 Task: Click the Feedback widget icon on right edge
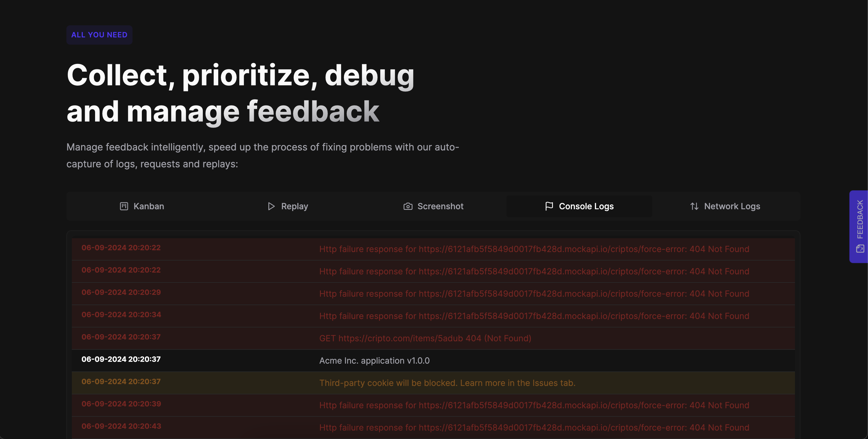click(860, 249)
